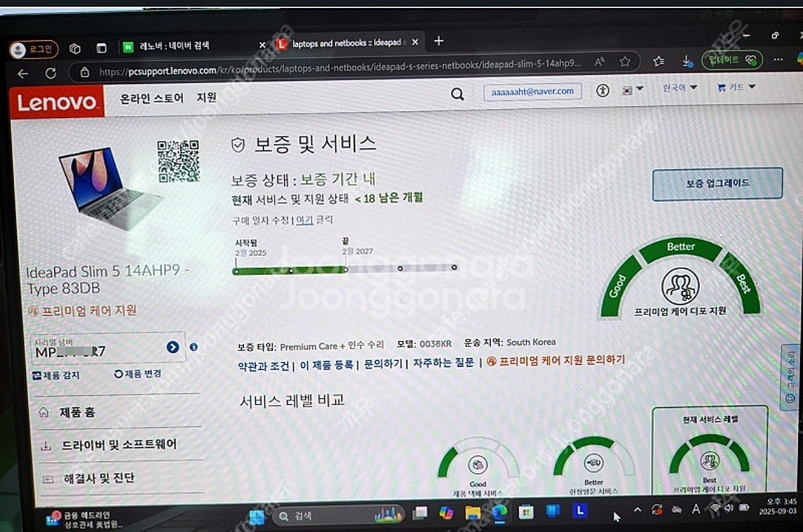Viewport: 803px width, 532px height.
Task: Open Microsoft Store from the taskbar
Action: coord(526,511)
